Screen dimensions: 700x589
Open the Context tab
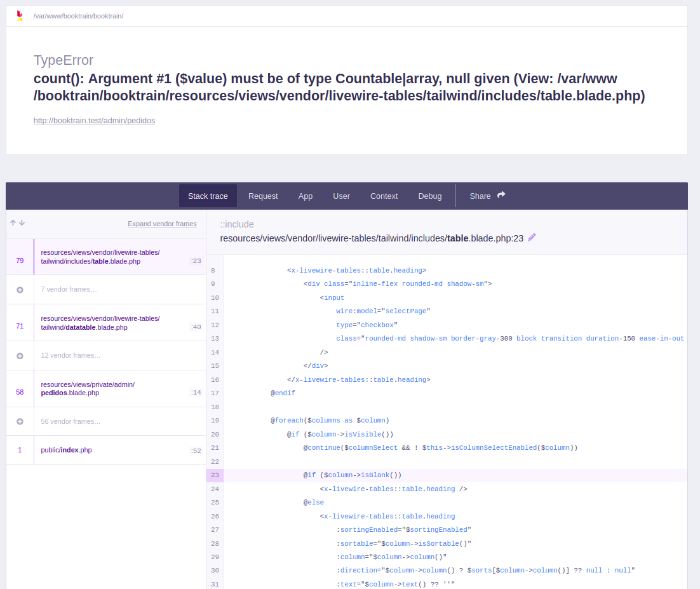(384, 196)
